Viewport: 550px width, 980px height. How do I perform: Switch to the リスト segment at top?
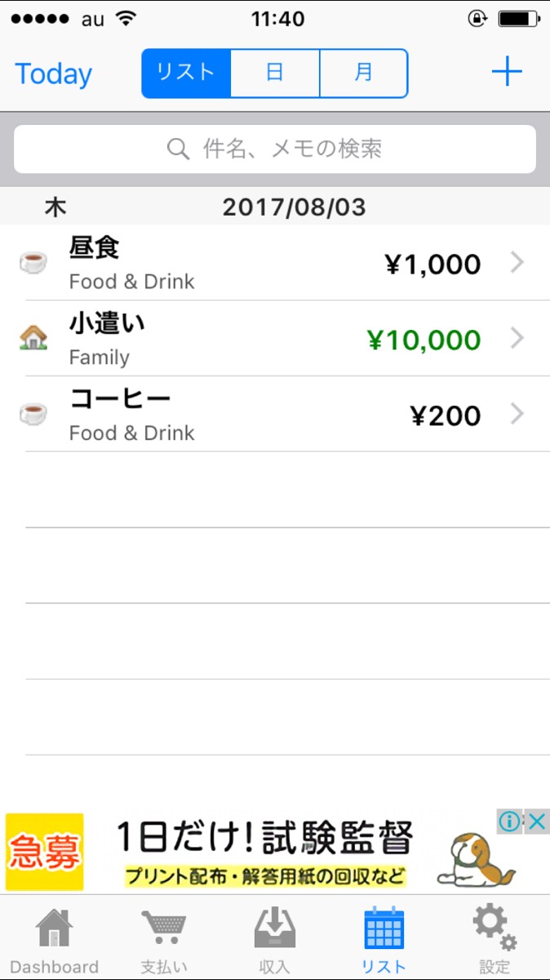coord(187,73)
